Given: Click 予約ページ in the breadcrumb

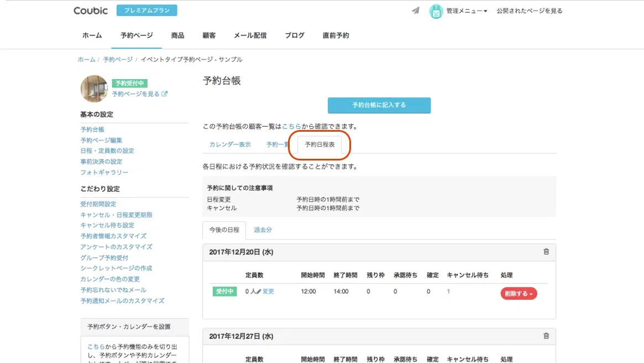Looking at the screenshot, I should [x=118, y=60].
